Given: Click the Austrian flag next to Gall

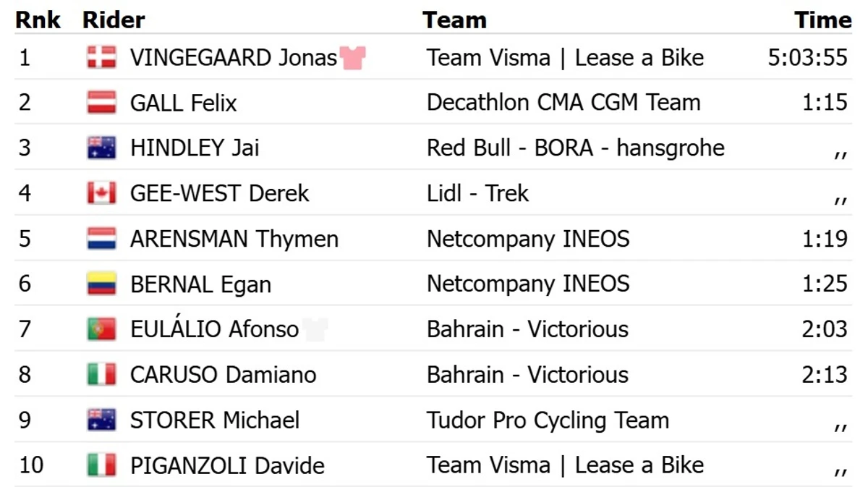Looking at the screenshot, I should pyautogui.click(x=101, y=103).
